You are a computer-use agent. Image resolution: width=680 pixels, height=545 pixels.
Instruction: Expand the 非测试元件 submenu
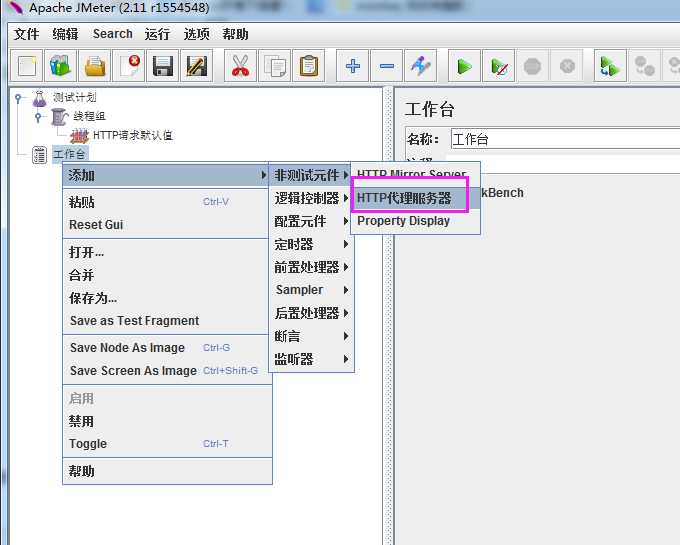coord(311,175)
